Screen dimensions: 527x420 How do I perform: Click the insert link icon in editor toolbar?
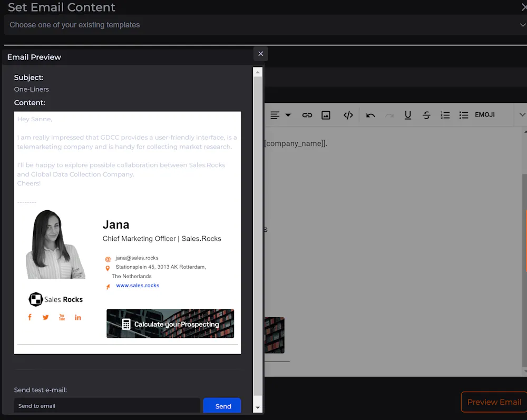coord(307,115)
